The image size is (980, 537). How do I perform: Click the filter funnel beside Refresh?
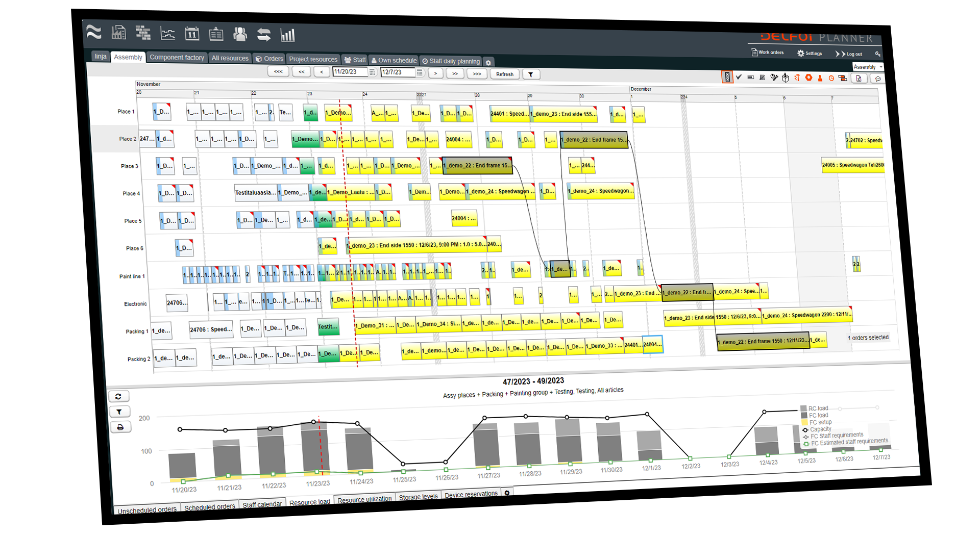click(531, 74)
